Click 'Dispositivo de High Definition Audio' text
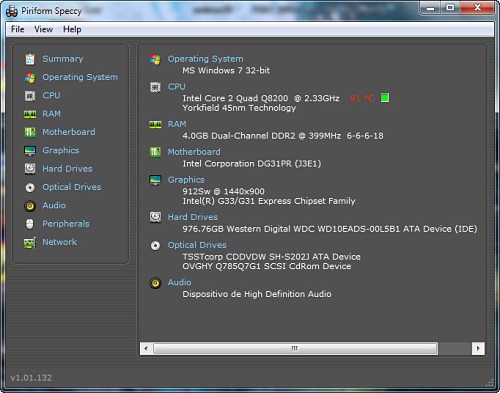This screenshot has height=393, width=500. click(x=257, y=294)
